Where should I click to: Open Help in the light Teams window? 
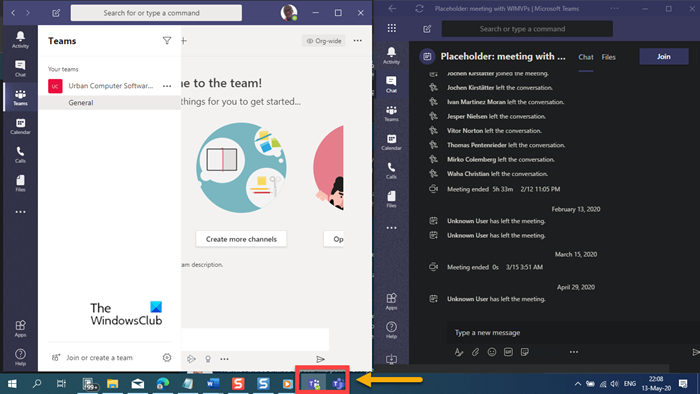(x=20, y=357)
